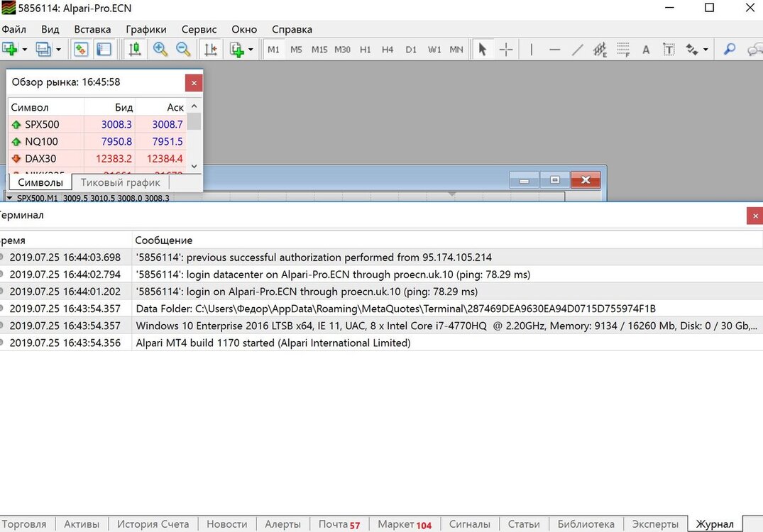763x532 pixels.
Task: Open the Эксперты tab
Action: coord(655,524)
